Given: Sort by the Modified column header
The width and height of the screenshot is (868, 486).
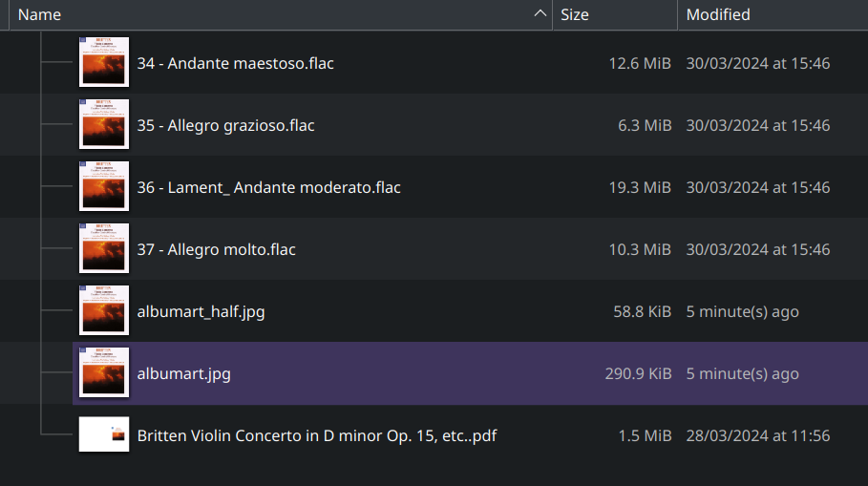Looking at the screenshot, I should [718, 14].
